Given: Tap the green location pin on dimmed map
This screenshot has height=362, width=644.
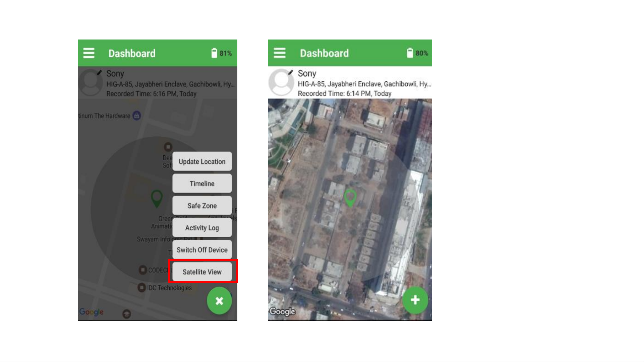Looking at the screenshot, I should (x=157, y=199).
